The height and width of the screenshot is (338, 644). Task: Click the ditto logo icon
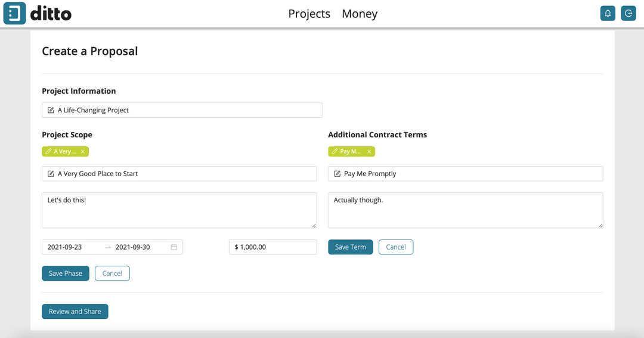(x=15, y=13)
